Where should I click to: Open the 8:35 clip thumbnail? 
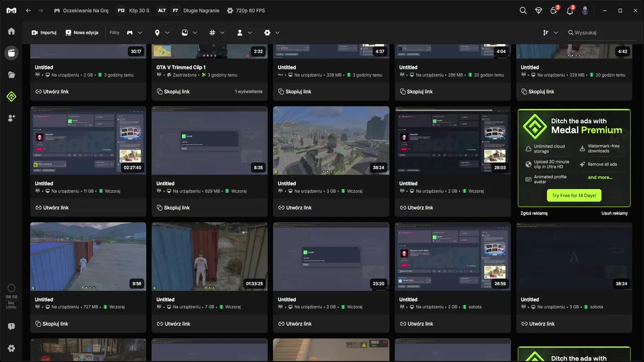point(209,140)
